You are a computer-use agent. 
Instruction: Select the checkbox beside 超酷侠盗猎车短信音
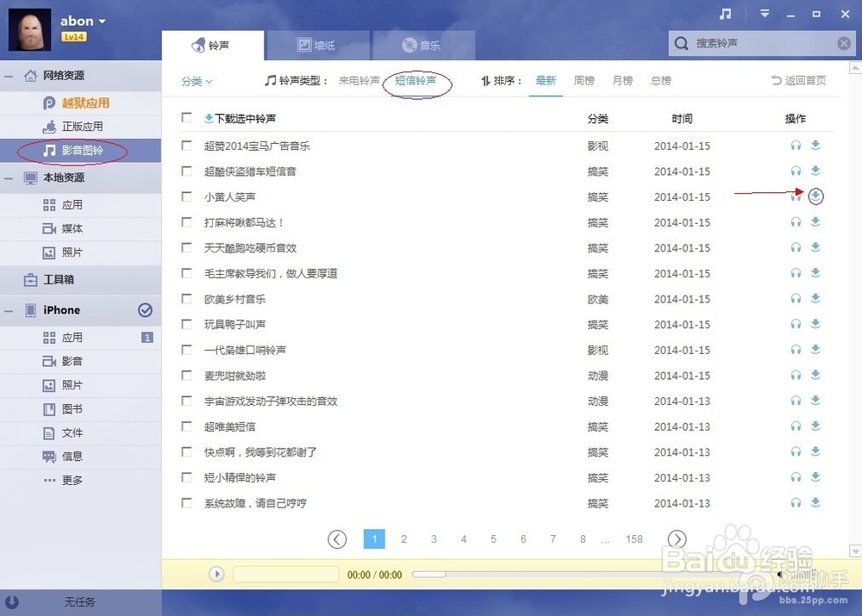(186, 171)
